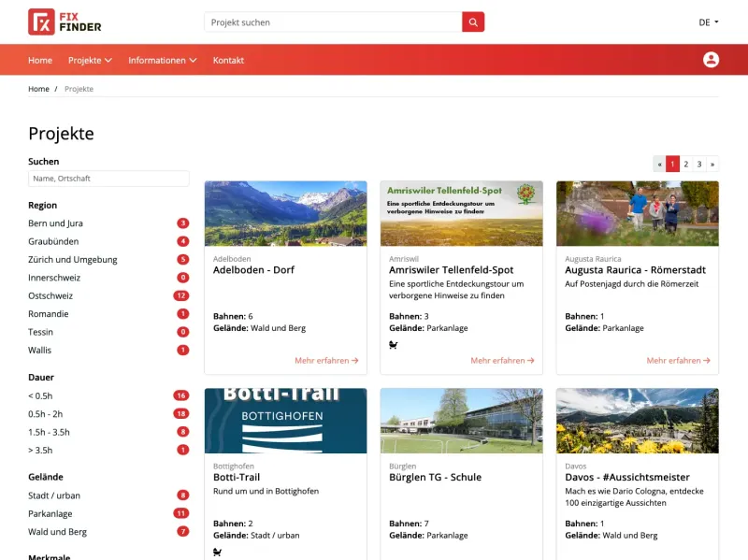Filter by region Romandie
The height and width of the screenshot is (560, 748).
108,314
